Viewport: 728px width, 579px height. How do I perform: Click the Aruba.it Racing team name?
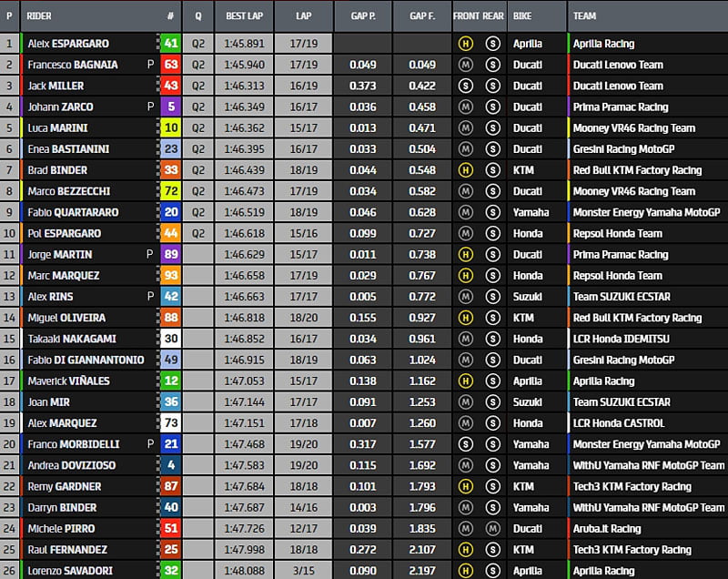607,529
